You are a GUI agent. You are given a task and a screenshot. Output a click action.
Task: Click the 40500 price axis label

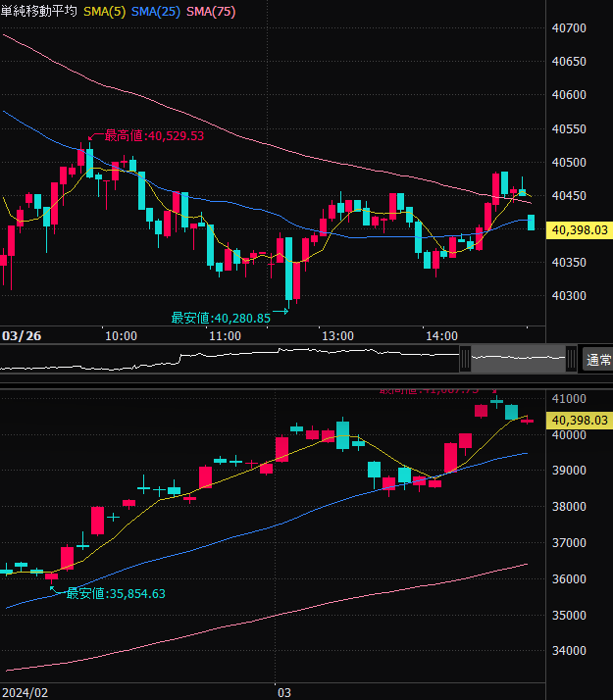click(x=569, y=162)
